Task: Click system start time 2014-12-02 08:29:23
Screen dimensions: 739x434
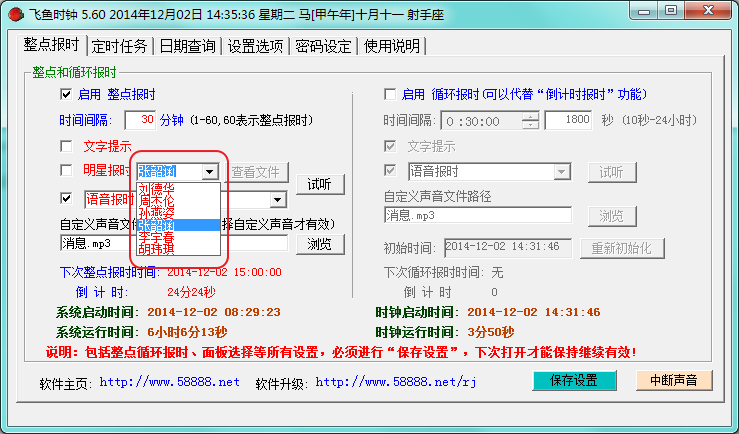Action: 214,312
